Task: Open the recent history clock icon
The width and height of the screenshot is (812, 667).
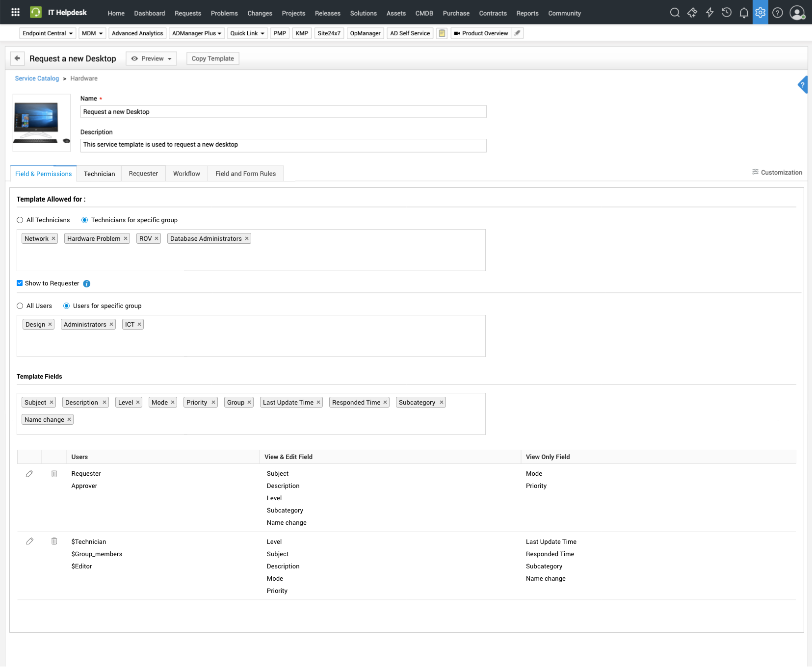Action: click(x=727, y=13)
